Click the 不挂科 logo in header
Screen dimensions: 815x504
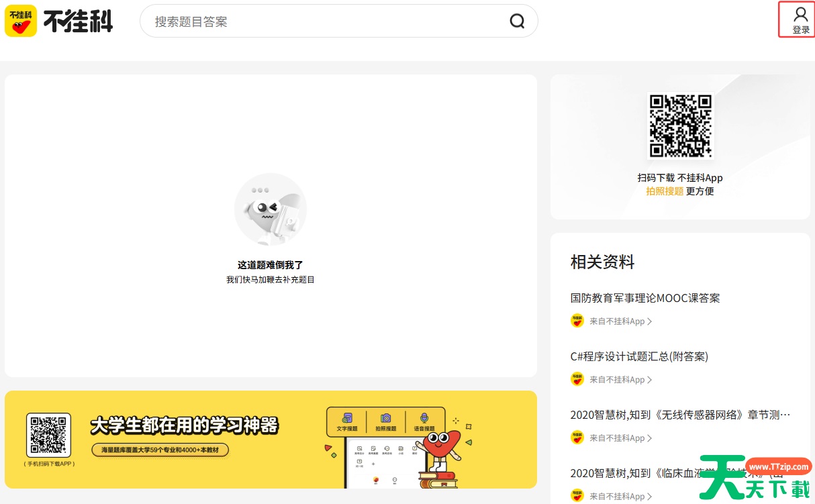pyautogui.click(x=59, y=21)
